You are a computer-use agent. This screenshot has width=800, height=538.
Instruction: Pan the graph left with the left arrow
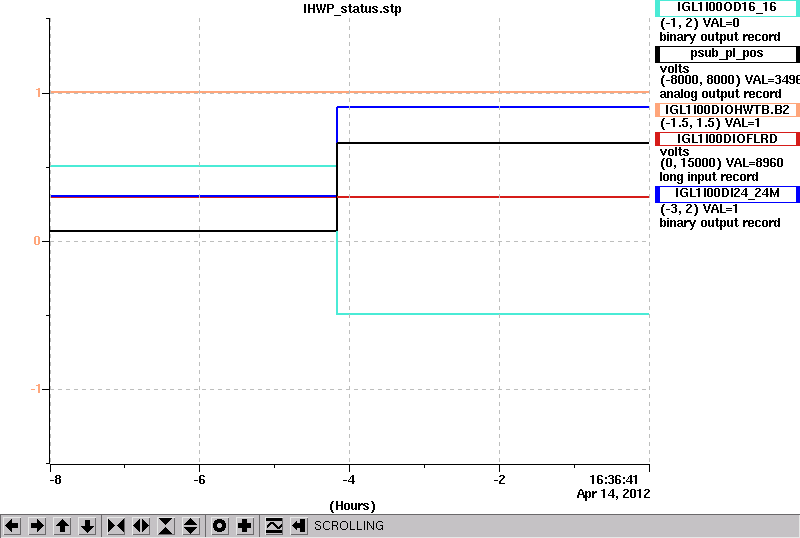pos(12,526)
